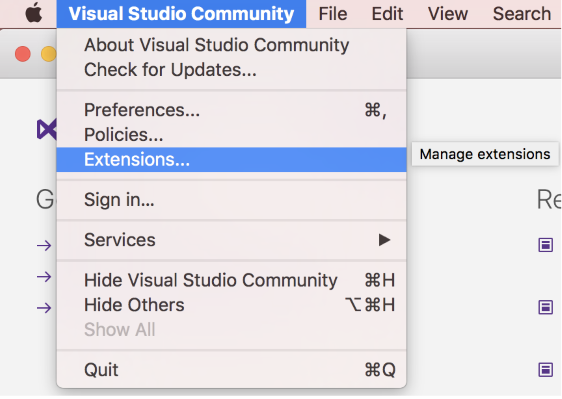Open the topmost recent solution file icon
The image size is (562, 399).
point(546,245)
